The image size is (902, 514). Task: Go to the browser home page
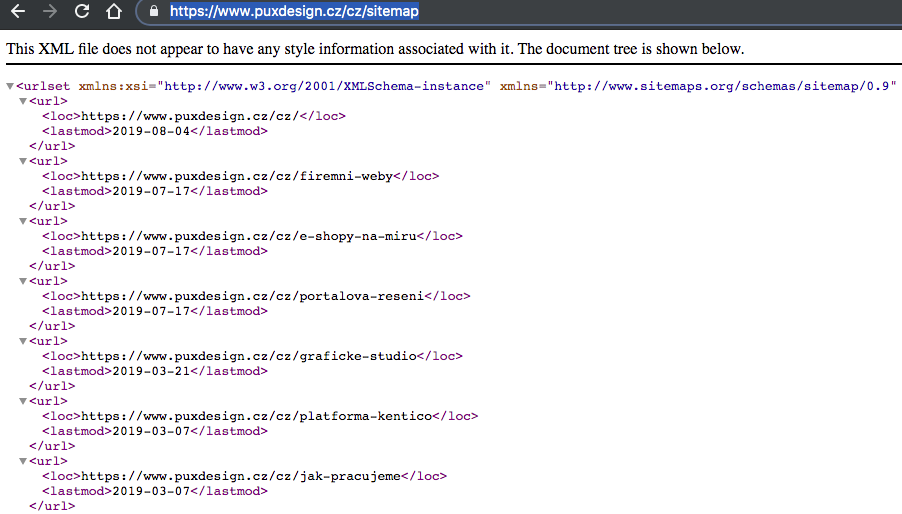click(114, 12)
